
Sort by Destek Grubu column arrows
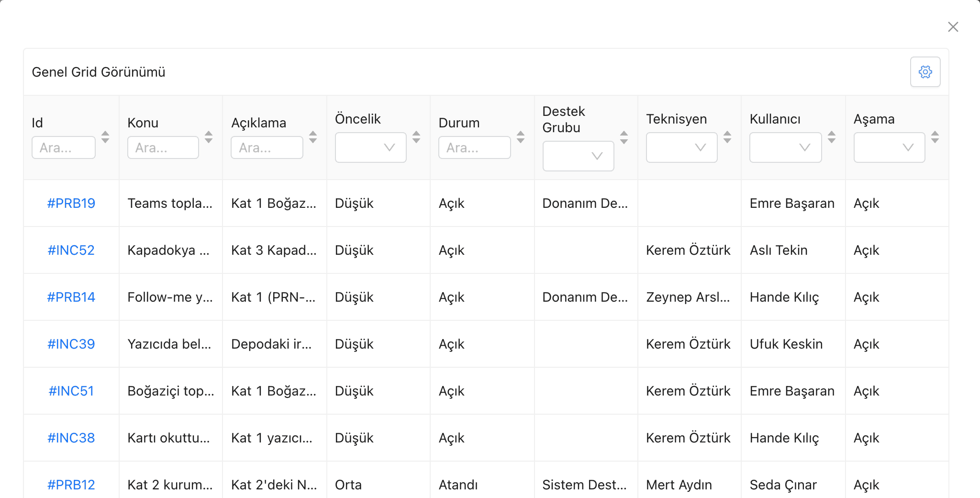tap(624, 137)
